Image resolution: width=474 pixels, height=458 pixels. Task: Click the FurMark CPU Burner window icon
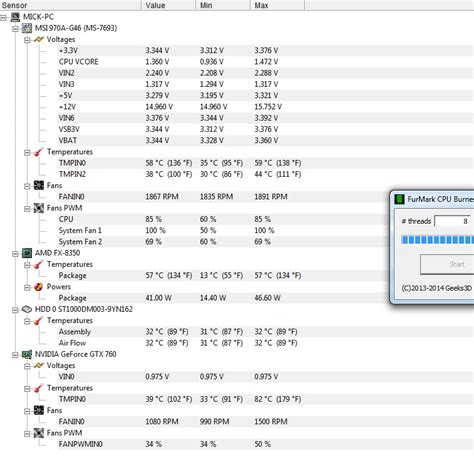point(399,199)
